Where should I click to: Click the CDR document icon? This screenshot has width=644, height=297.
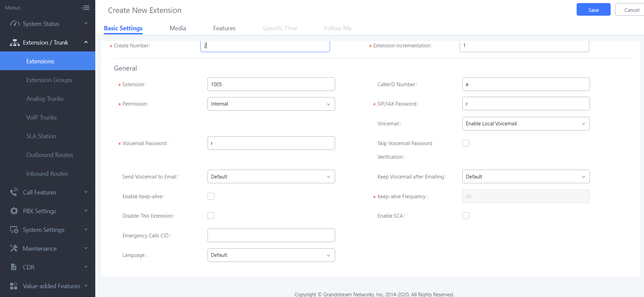[14, 267]
